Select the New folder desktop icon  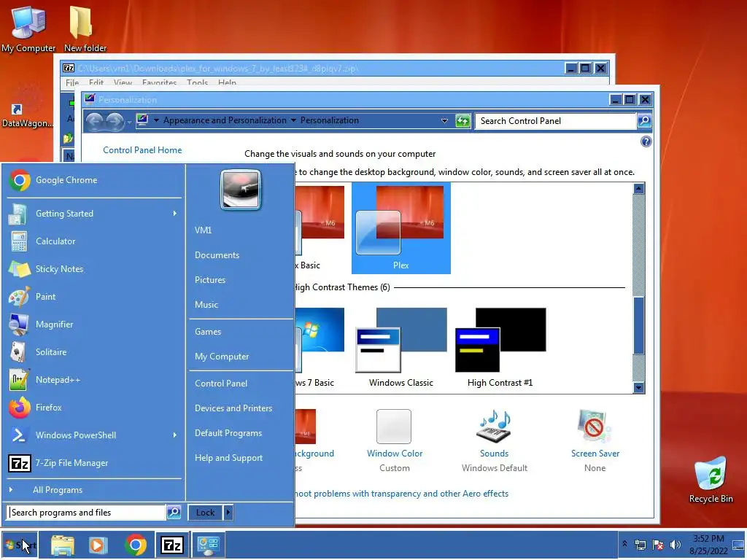coord(85,29)
